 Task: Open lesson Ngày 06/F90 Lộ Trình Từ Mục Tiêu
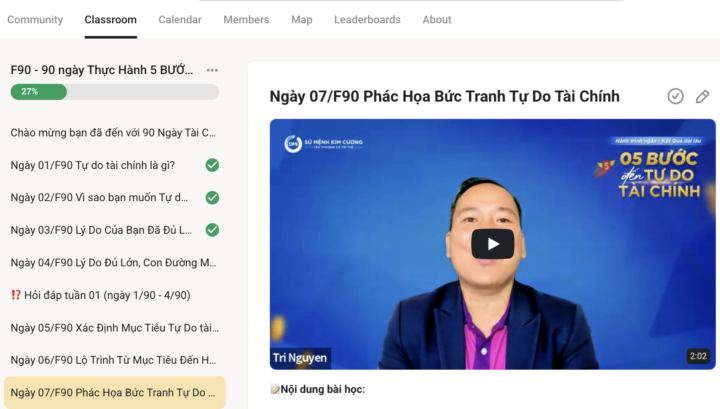coord(115,360)
